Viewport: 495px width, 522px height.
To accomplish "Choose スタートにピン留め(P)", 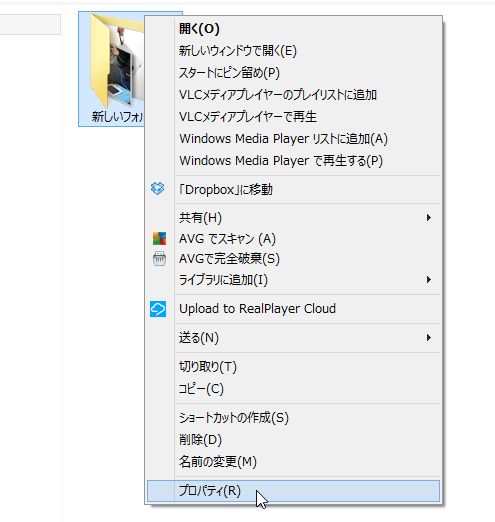I will pos(293,73).
